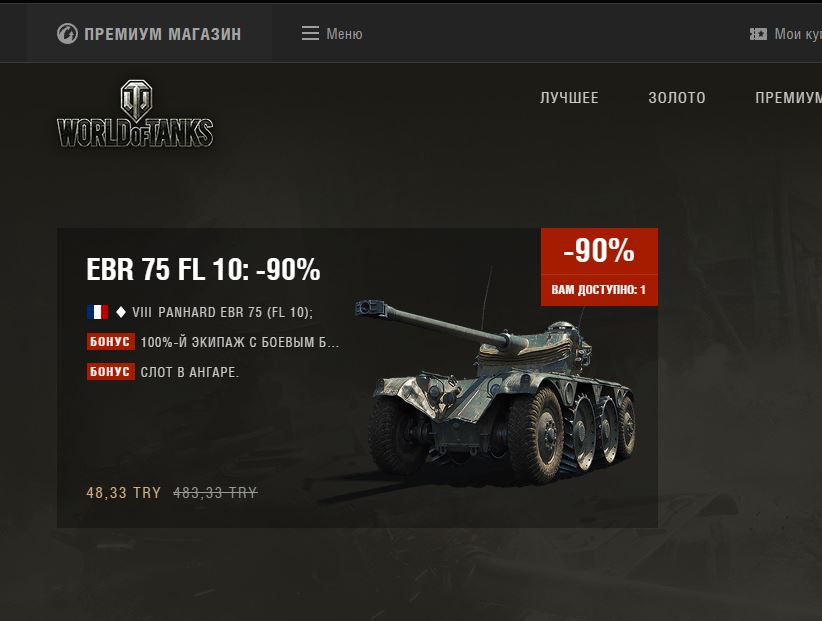
Task: Open the Меню text label
Action: click(344, 34)
